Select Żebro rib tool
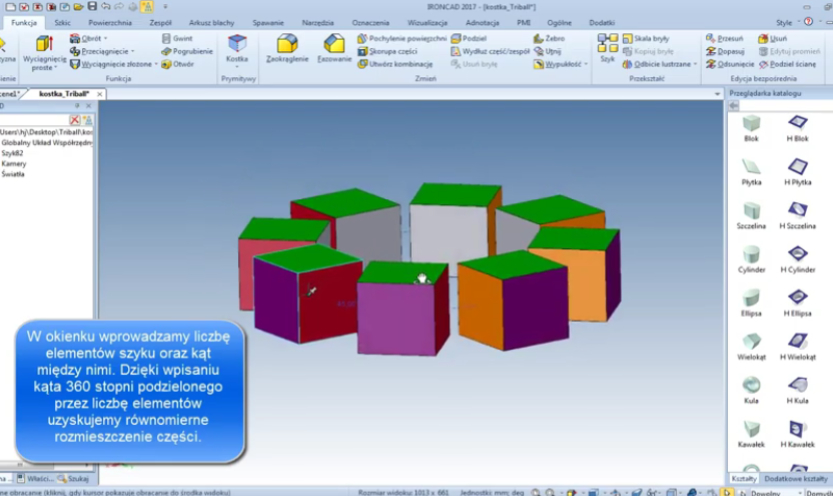Screen dimensions: 833x496 tap(548, 38)
